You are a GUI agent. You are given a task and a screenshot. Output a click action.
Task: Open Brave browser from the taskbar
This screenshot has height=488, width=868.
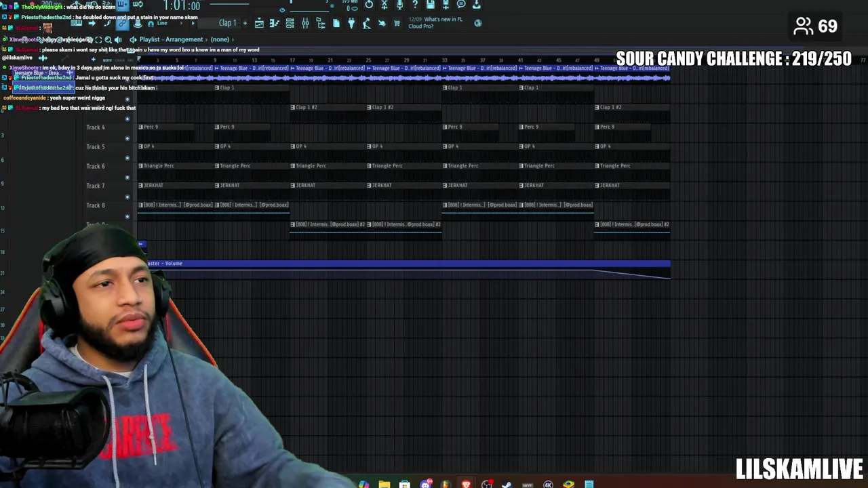[x=466, y=484]
